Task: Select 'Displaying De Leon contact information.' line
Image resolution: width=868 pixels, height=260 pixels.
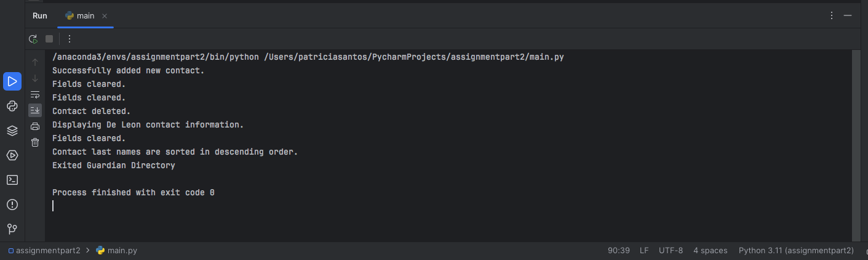Action: pos(148,124)
